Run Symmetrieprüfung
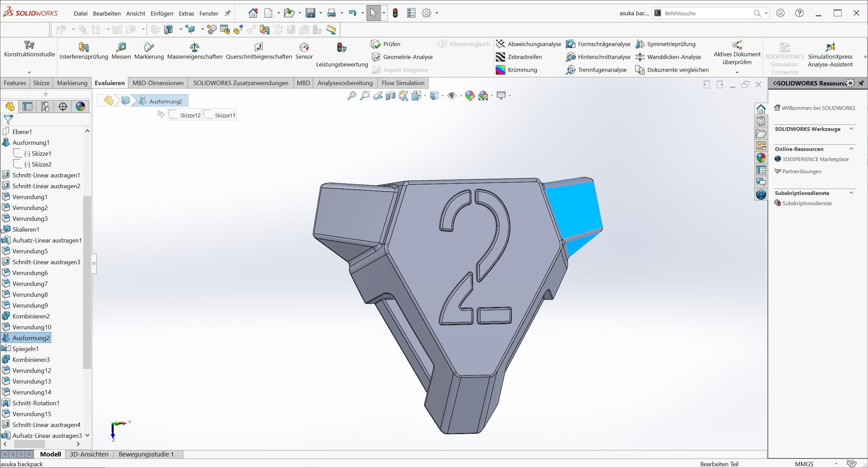868x468 pixels. pos(665,44)
